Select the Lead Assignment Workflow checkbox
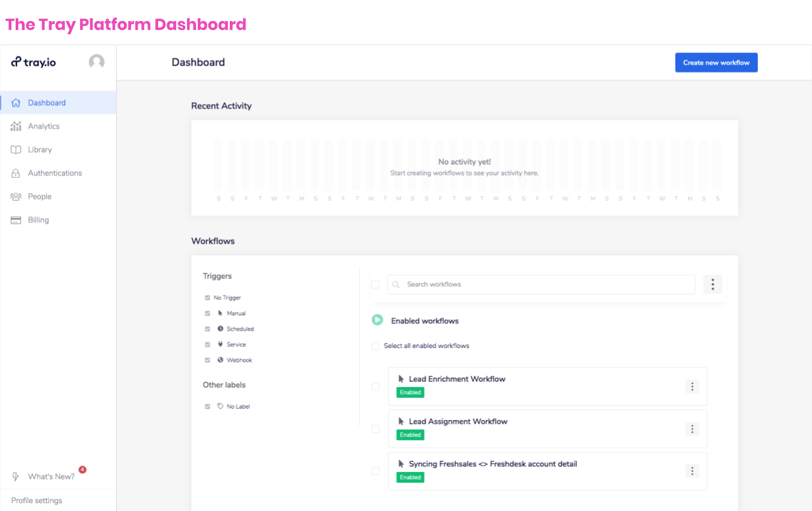The height and width of the screenshot is (511, 812). [x=375, y=429]
